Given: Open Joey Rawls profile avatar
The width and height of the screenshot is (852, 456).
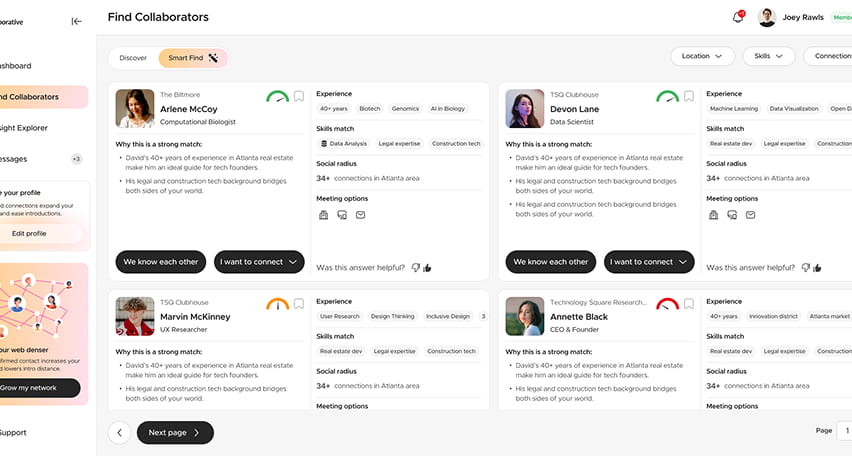Looking at the screenshot, I should coord(767,17).
